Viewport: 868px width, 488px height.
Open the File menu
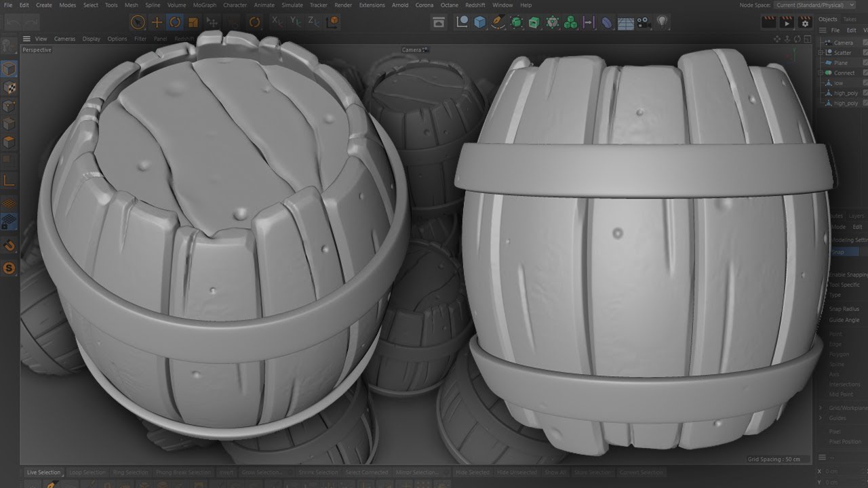click(7, 5)
